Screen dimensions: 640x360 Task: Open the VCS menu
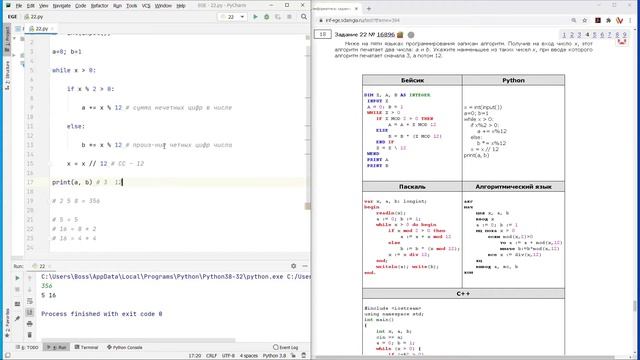tap(146, 6)
